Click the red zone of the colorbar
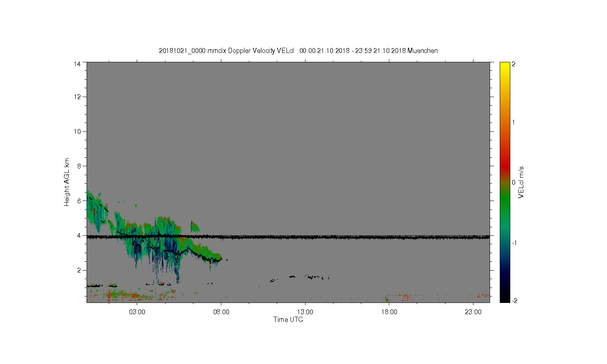This screenshot has width=607, height=364. pyautogui.click(x=505, y=166)
